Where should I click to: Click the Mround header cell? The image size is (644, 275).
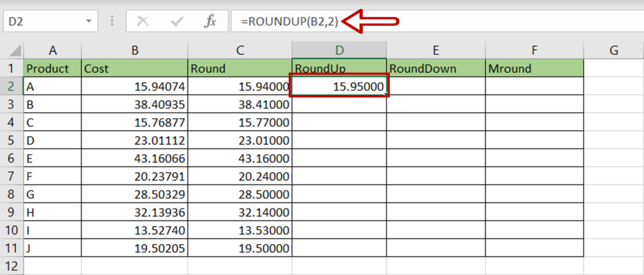tap(535, 68)
